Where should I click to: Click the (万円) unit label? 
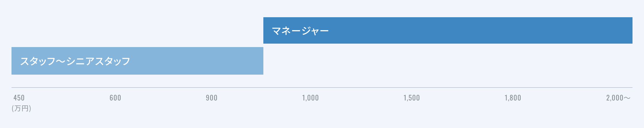tap(21, 108)
